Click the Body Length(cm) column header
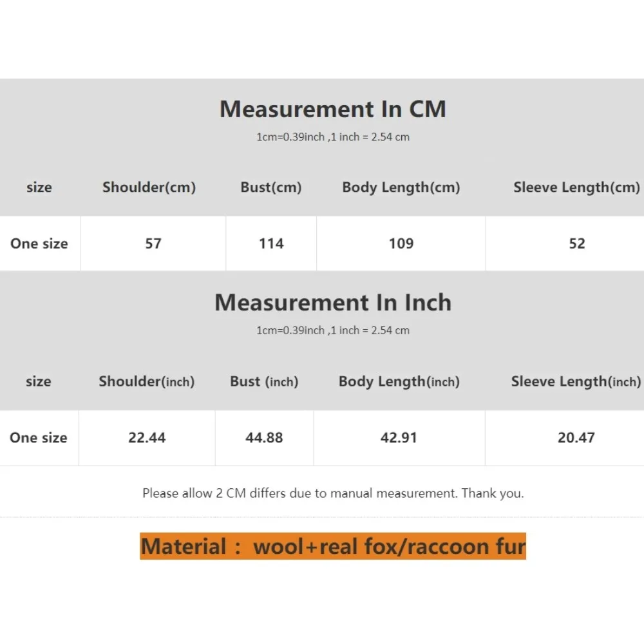The image size is (644, 644). pyautogui.click(x=401, y=187)
